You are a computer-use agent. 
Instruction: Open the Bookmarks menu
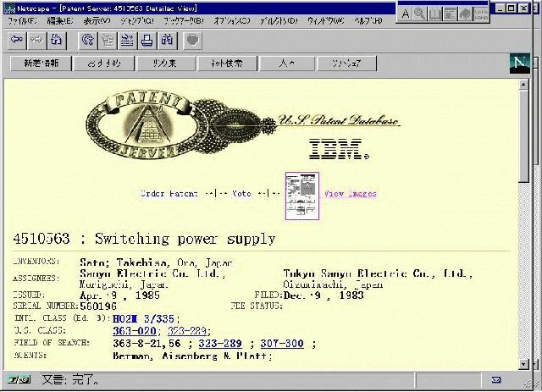(183, 20)
